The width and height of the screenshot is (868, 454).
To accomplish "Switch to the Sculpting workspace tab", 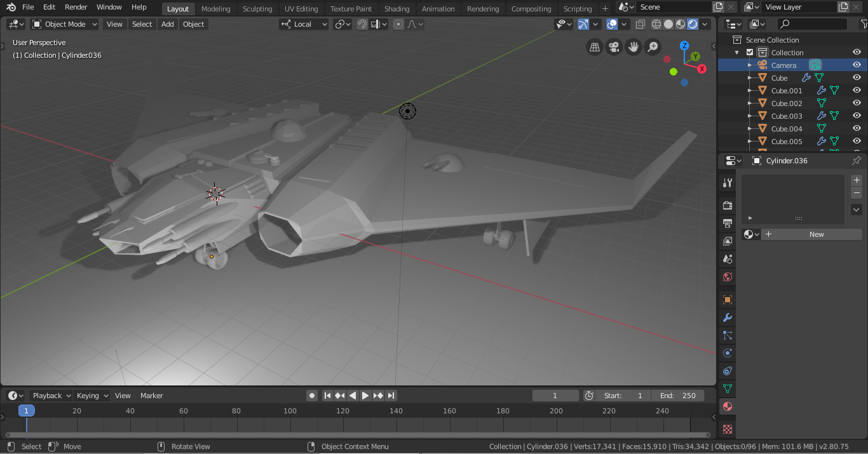I will (x=257, y=9).
